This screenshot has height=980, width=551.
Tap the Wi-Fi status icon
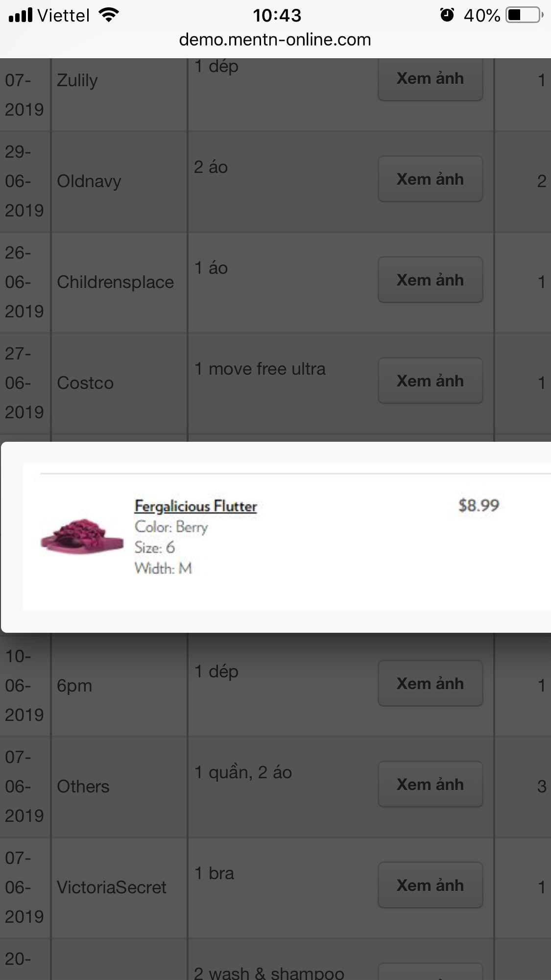pos(109,15)
